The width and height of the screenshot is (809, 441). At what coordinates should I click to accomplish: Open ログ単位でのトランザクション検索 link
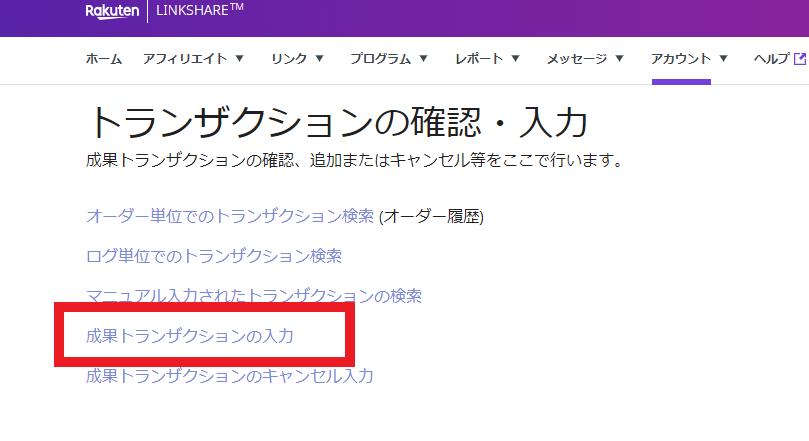(214, 256)
